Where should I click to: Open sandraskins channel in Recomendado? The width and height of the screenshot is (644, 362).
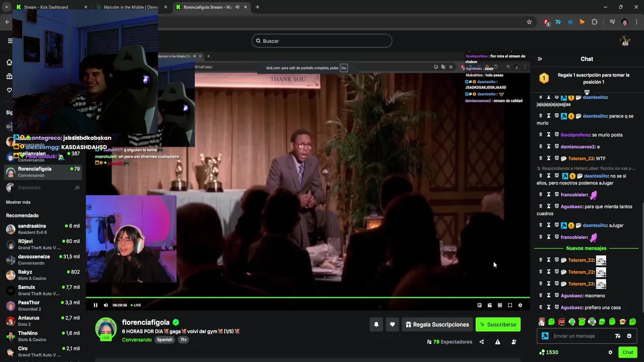(43, 229)
